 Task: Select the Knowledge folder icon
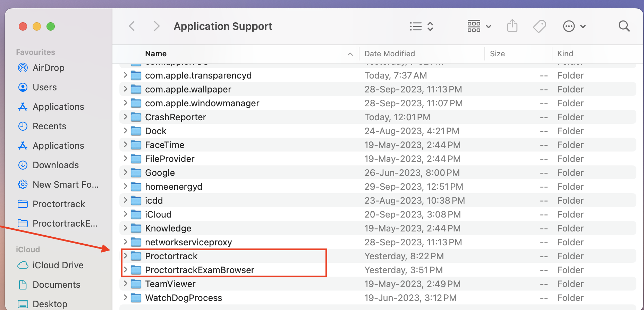click(136, 228)
